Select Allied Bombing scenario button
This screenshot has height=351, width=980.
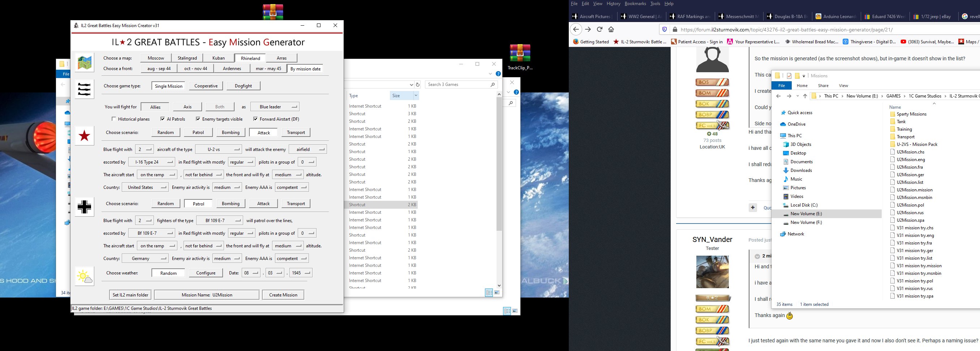231,133
